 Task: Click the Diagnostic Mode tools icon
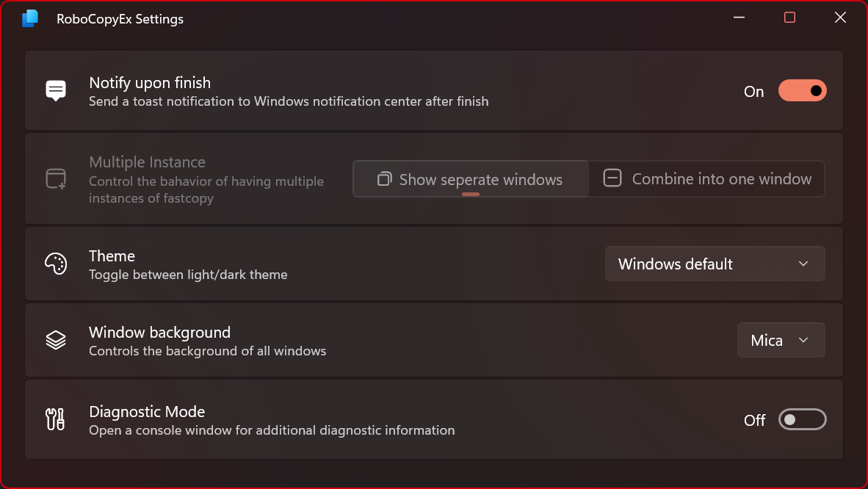(x=55, y=419)
